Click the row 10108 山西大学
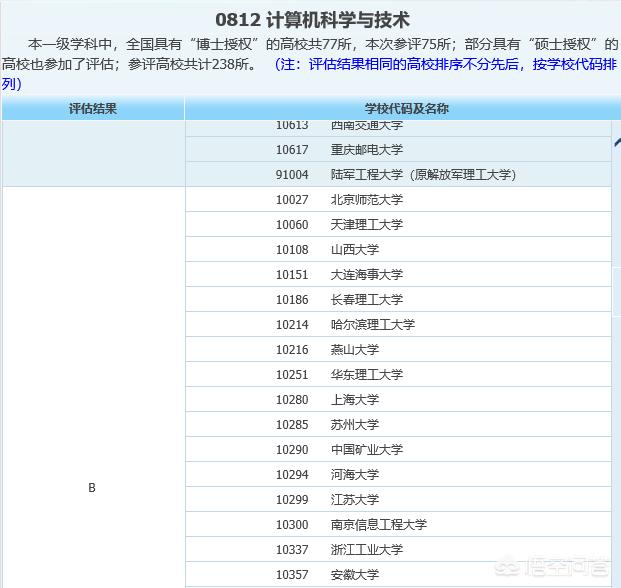The image size is (621, 588). pyautogui.click(x=398, y=249)
